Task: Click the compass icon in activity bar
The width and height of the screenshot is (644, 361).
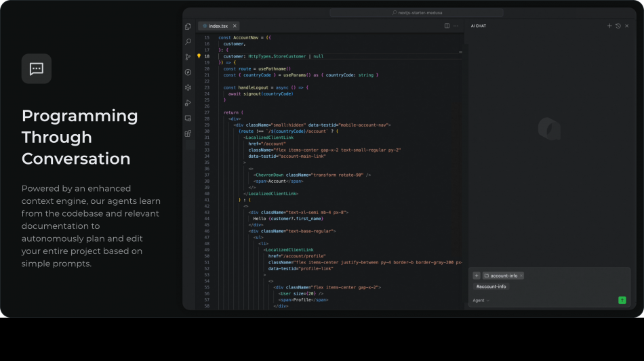Action: point(188,72)
